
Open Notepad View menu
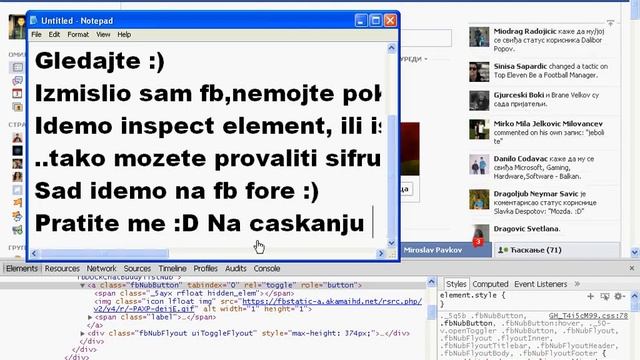coord(103,35)
